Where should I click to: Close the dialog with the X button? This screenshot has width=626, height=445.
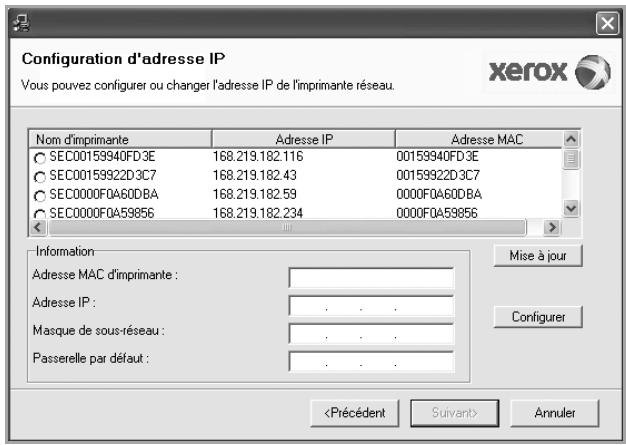(607, 24)
